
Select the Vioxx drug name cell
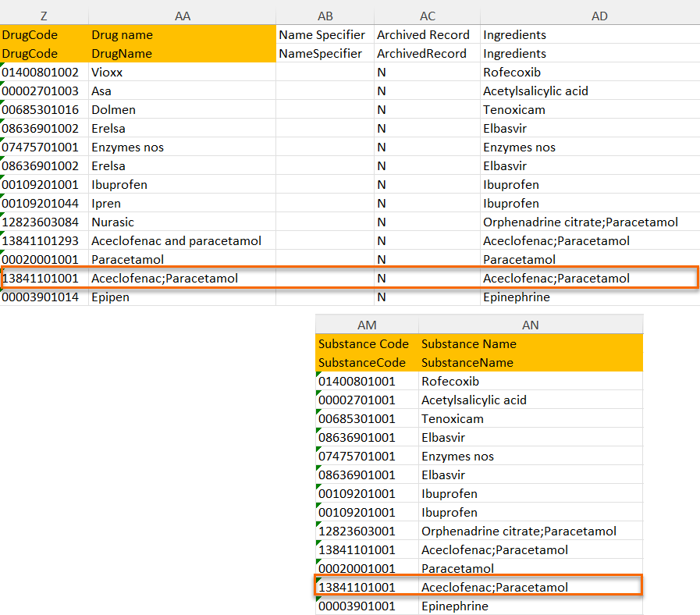[183, 73]
